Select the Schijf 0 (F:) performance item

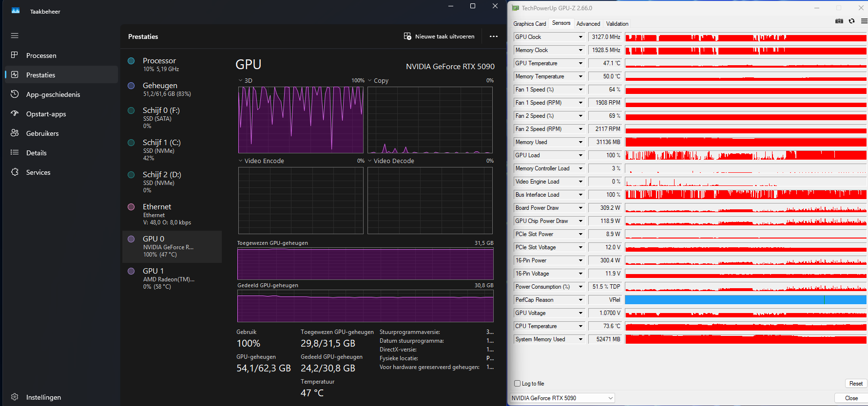pos(172,118)
